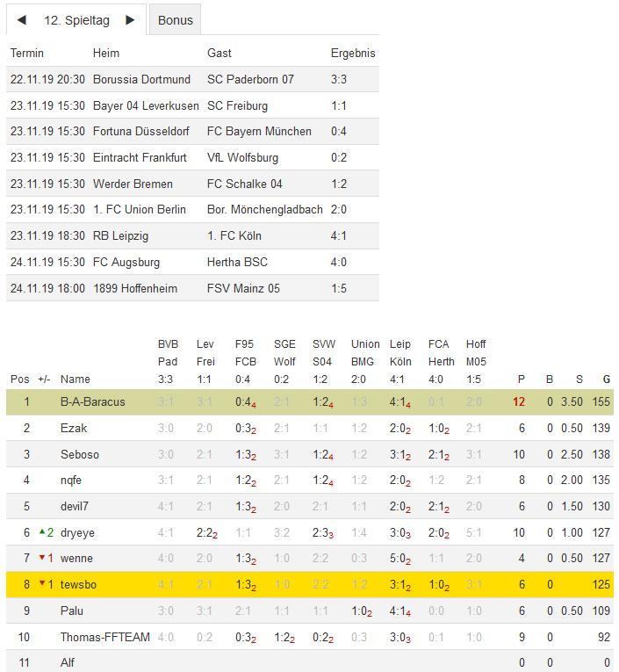Screen dimensions: 619x672
Task: Select the 12. Spieltag tab
Action: 76,20
